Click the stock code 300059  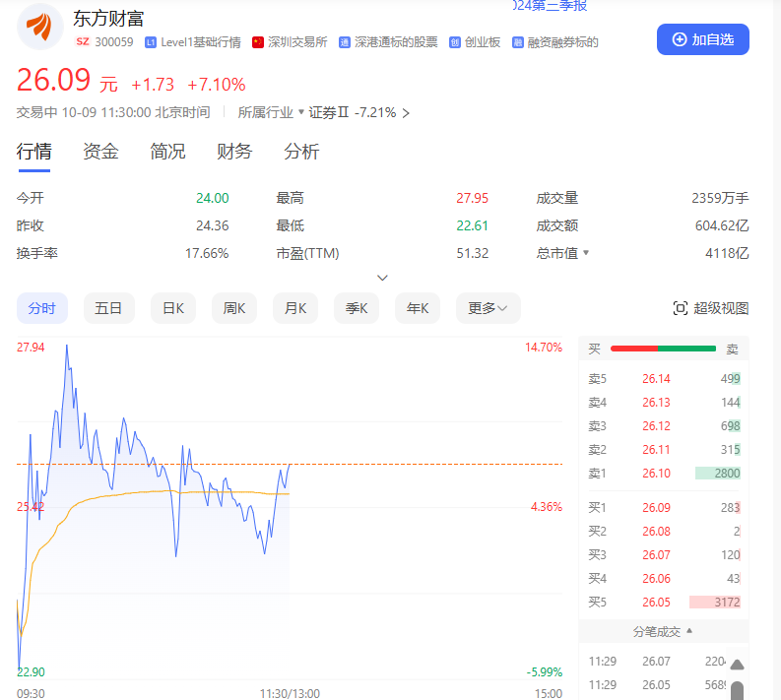point(114,42)
